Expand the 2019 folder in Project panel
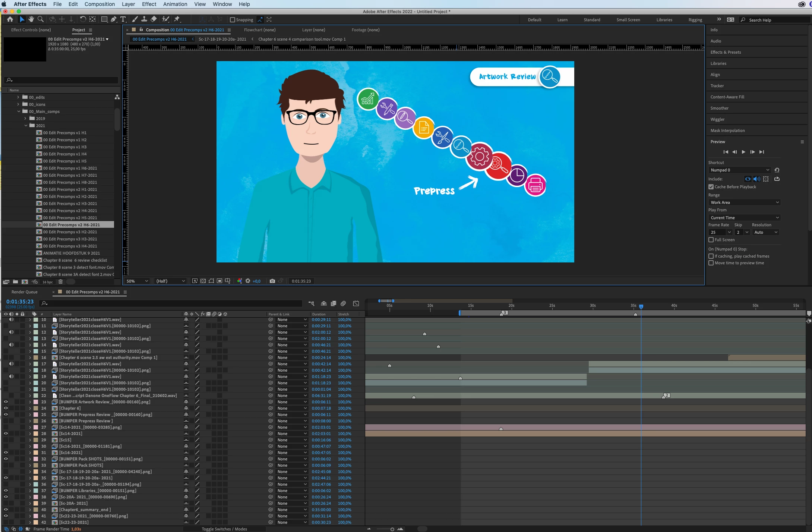Screen dimensions: 812x532 [x=25, y=119]
